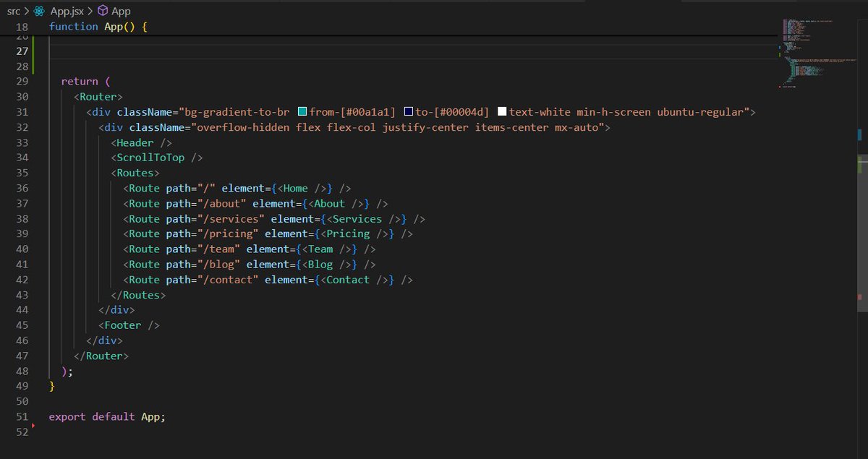Open the src breadcrumb folder
This screenshot has width=868, height=459.
(x=14, y=11)
